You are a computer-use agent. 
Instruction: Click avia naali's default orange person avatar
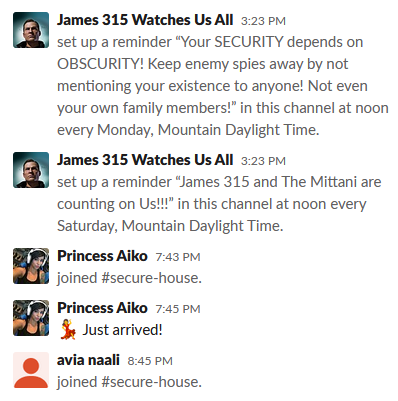tap(31, 370)
